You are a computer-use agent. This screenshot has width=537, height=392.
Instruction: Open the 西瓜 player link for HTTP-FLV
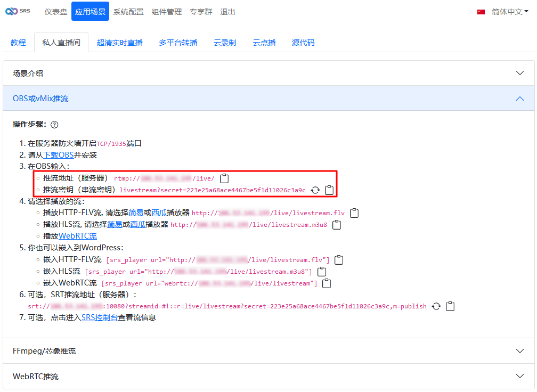[x=159, y=213]
